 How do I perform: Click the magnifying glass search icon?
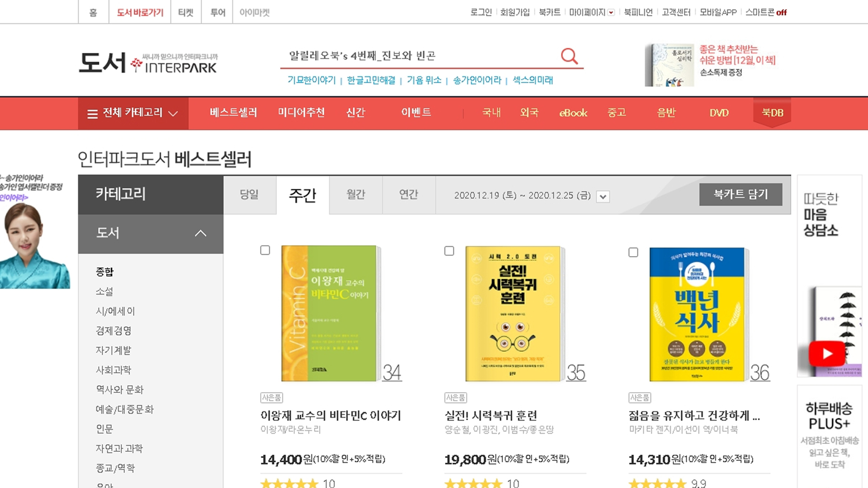point(569,56)
